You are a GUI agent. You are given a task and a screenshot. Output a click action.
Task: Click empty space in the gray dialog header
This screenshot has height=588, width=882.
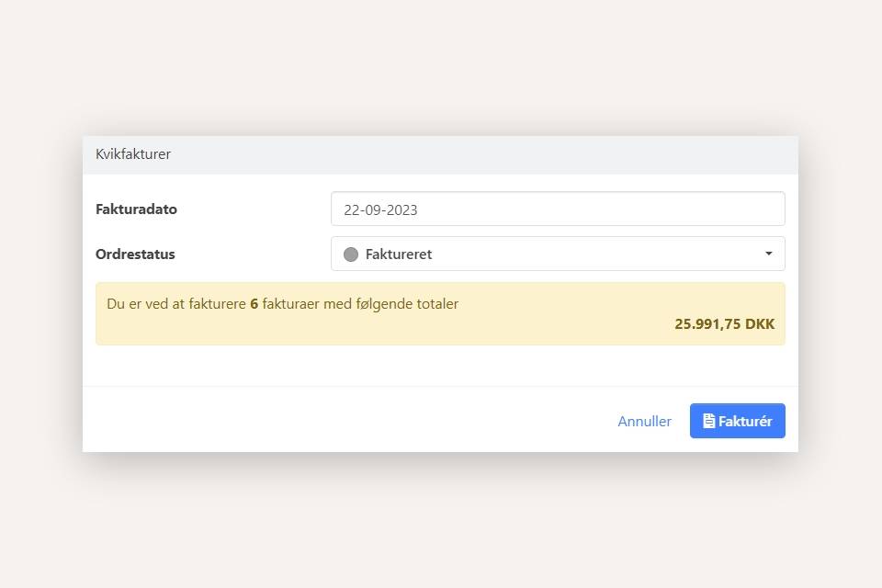point(478,154)
